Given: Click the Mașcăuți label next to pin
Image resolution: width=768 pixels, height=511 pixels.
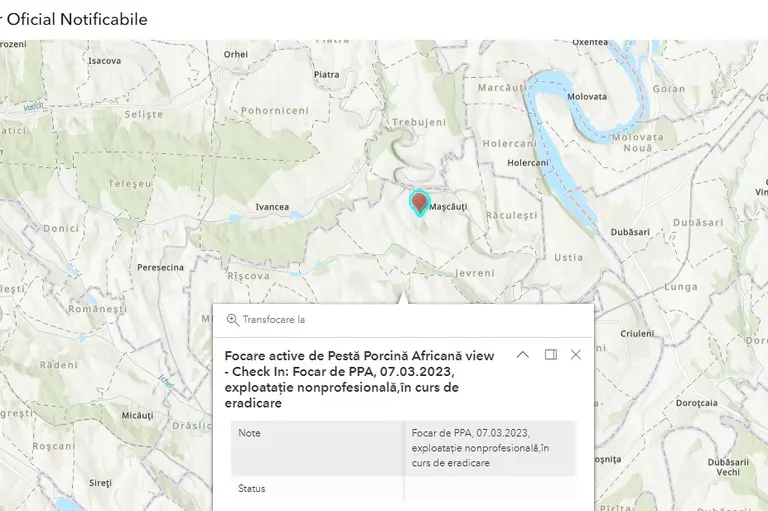Looking at the screenshot, I should 448,207.
